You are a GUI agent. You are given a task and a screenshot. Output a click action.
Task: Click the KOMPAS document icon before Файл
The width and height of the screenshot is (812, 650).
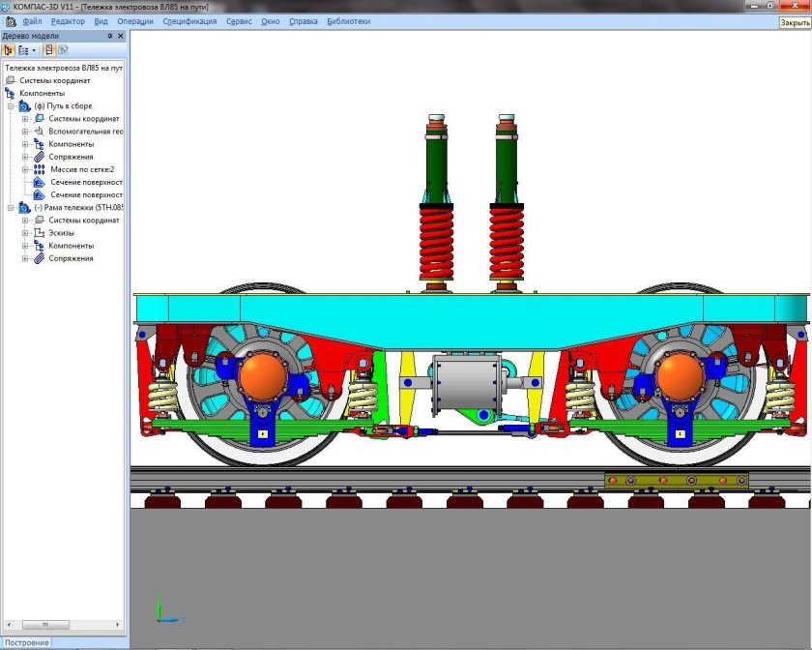pyautogui.click(x=10, y=21)
